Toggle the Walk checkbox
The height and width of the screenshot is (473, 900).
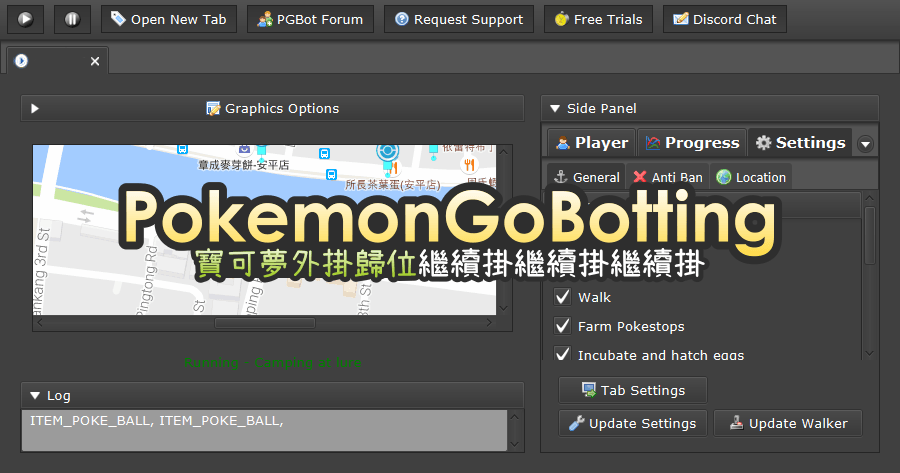point(562,297)
